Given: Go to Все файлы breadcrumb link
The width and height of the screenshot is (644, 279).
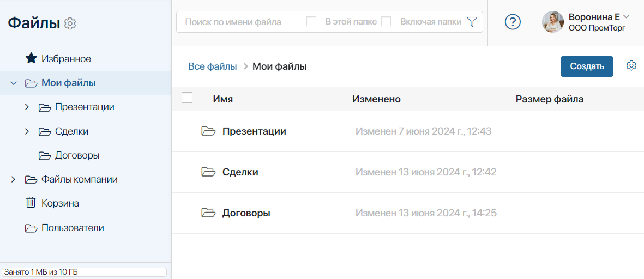Looking at the screenshot, I should [x=212, y=66].
